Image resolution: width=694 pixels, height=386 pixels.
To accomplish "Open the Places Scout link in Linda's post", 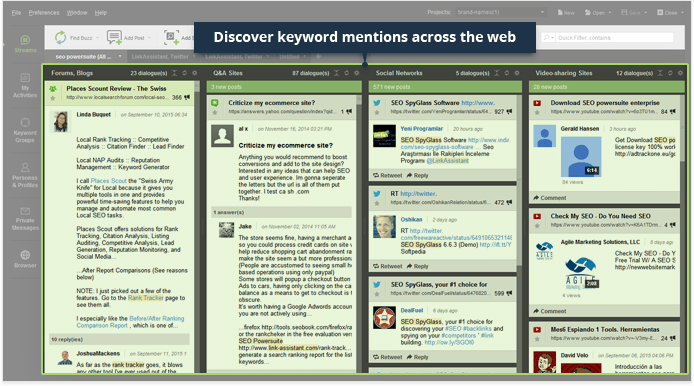I will [x=108, y=181].
